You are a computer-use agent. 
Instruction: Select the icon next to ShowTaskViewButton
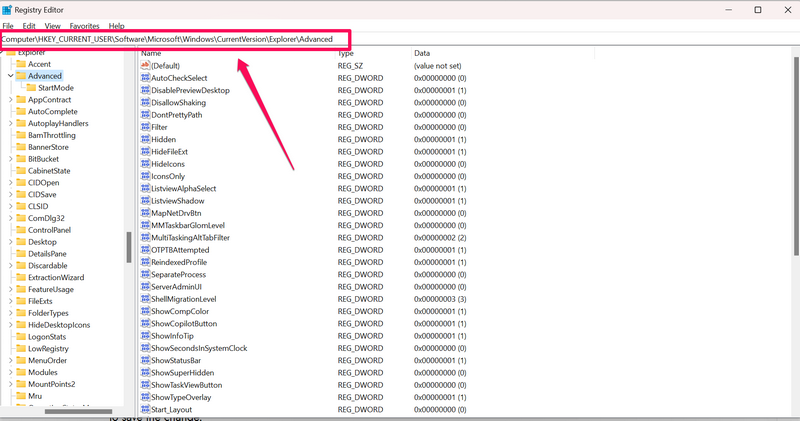click(145, 385)
